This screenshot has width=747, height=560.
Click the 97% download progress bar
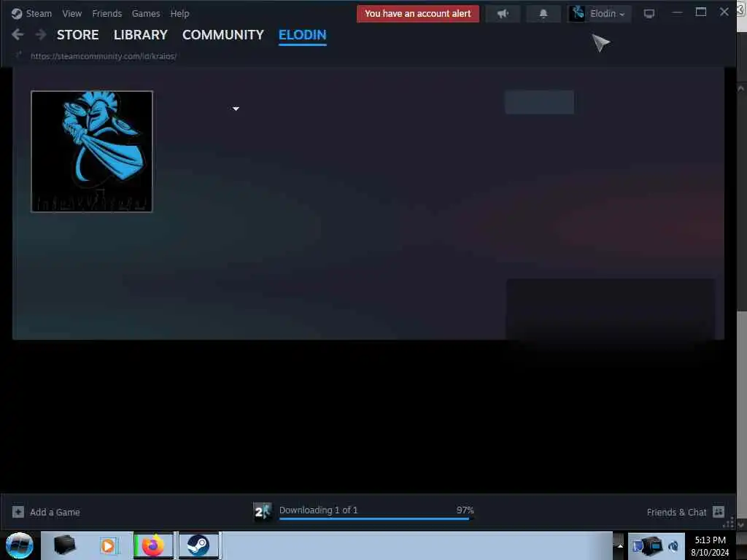coord(376,518)
